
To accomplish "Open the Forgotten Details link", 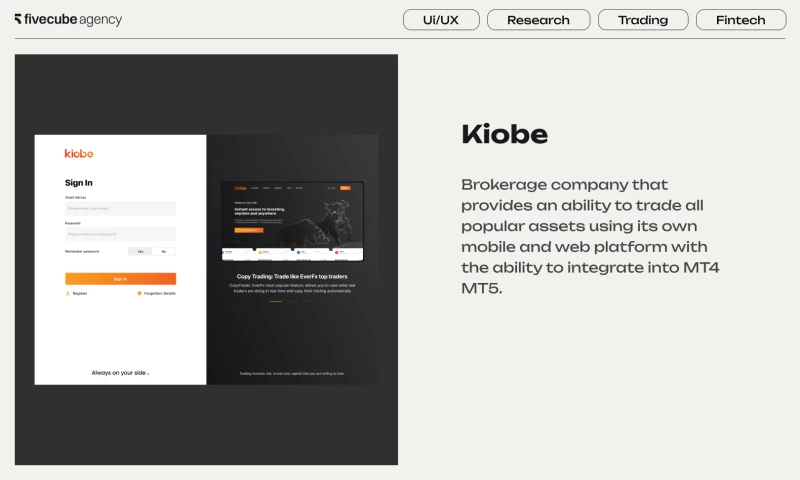I will click(160, 293).
